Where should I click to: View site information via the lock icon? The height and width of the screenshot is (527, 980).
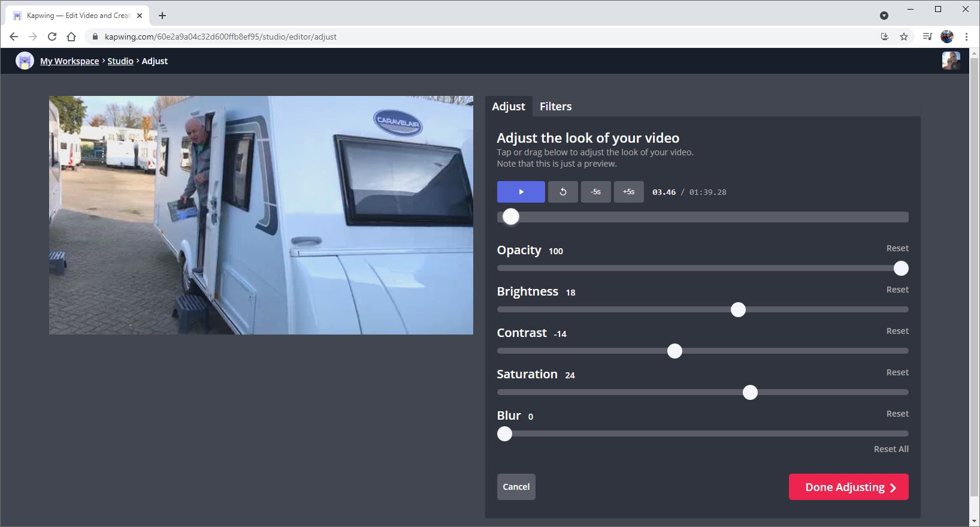click(95, 37)
